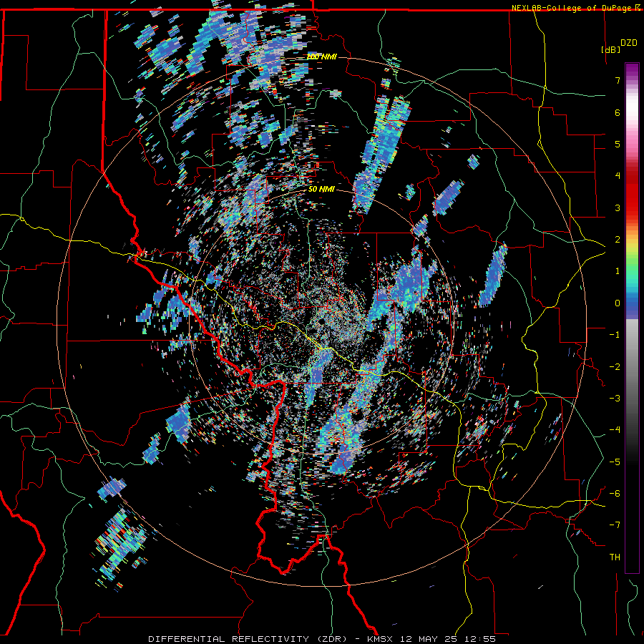The height and width of the screenshot is (644, 644).
Task: Click the KMSX station identifier in caption
Action: [x=380, y=639]
